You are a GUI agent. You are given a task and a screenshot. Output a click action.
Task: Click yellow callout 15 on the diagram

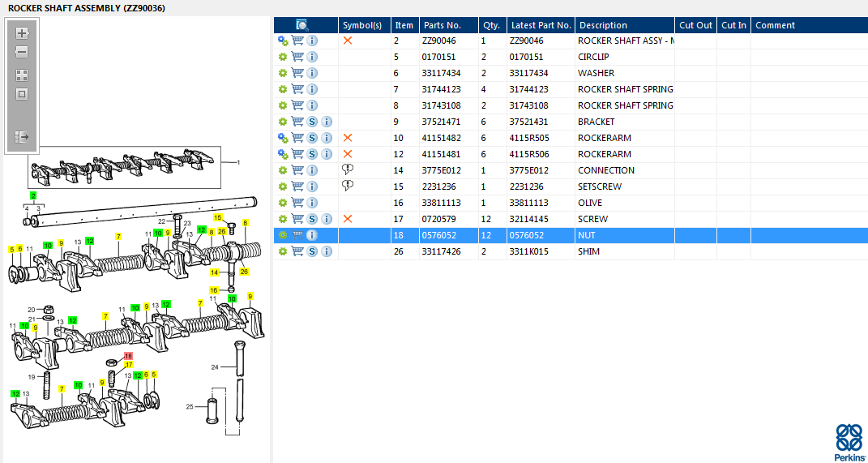click(x=217, y=217)
